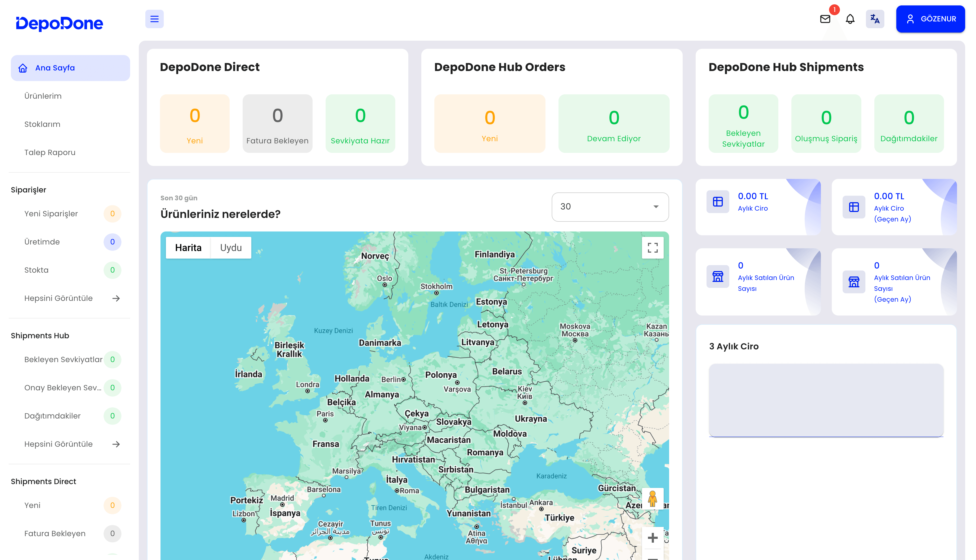Click the DepoDone Hub Shipments title
This screenshot has width=976, height=560.
[x=786, y=67]
